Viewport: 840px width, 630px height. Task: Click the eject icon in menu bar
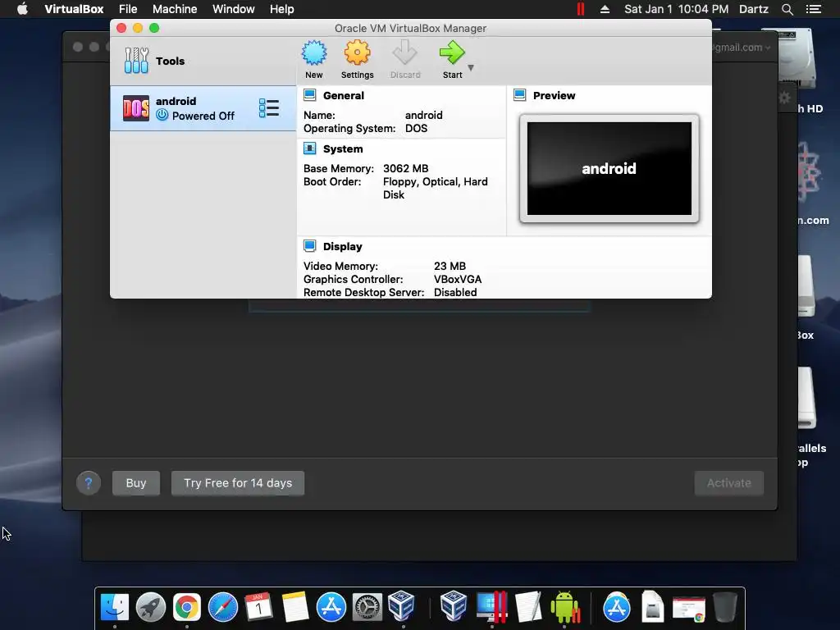(605, 9)
